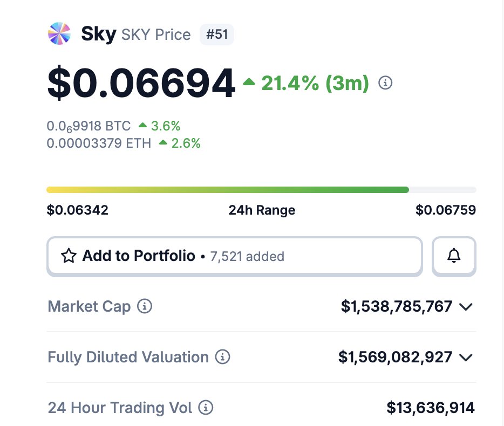
Task: Expand the Market Cap chevron
Action: coord(466,307)
